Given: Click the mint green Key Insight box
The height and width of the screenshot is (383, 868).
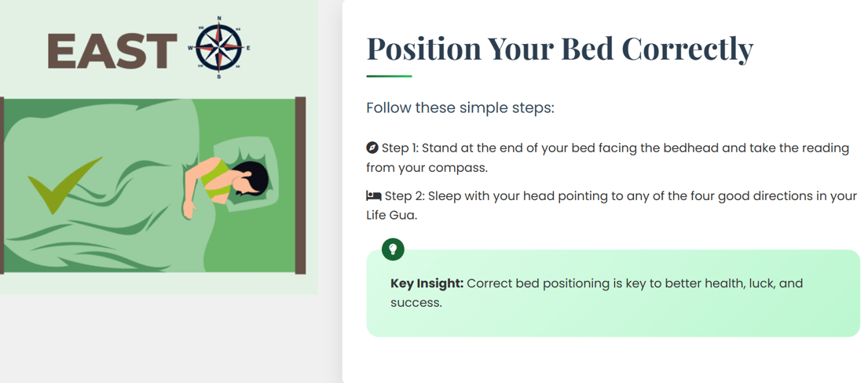Looking at the screenshot, I should click(613, 294).
